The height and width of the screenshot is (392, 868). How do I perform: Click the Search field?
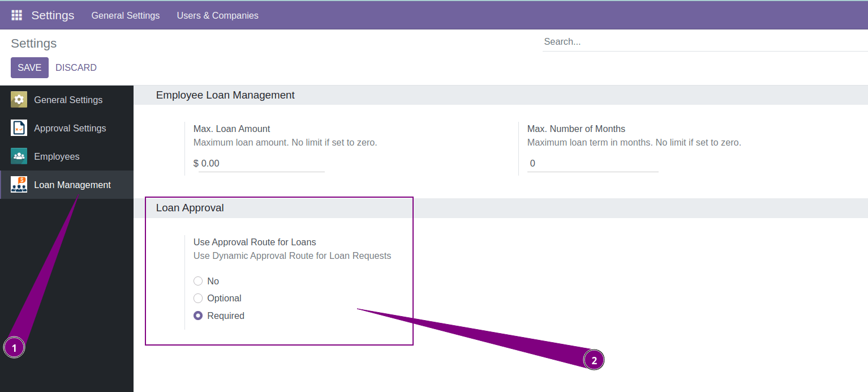click(x=622, y=41)
